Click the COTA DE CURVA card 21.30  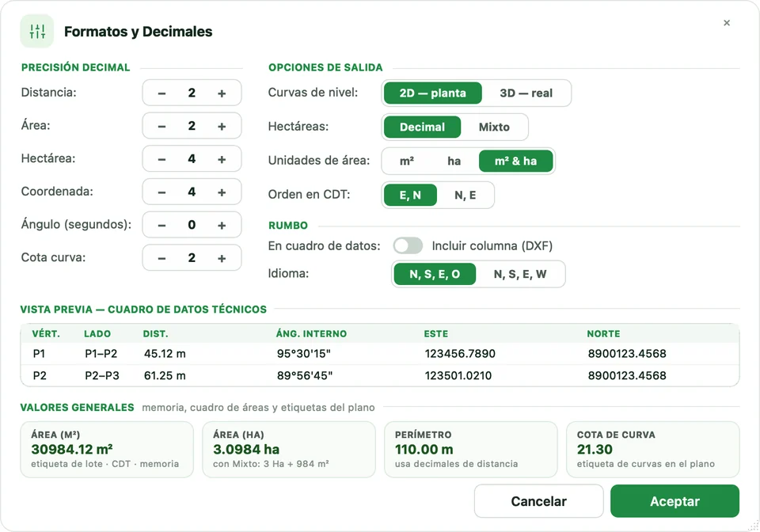click(653, 450)
